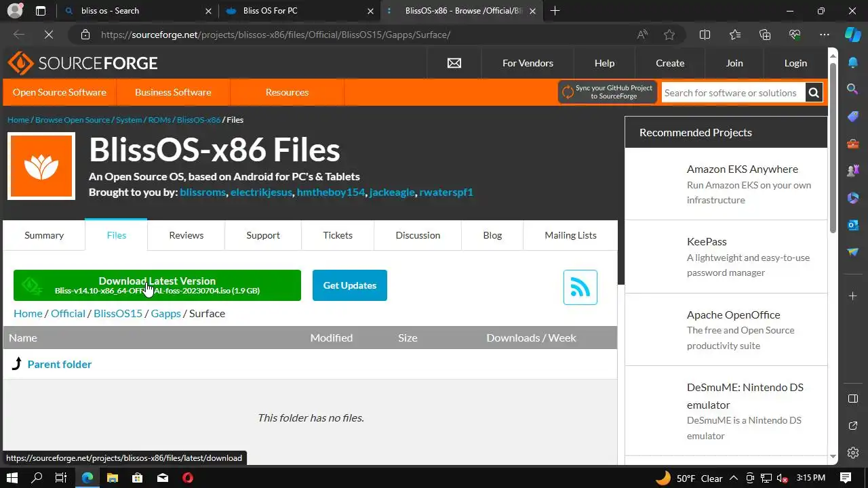
Task: Click Sync your GitHub Project button
Action: point(608,92)
